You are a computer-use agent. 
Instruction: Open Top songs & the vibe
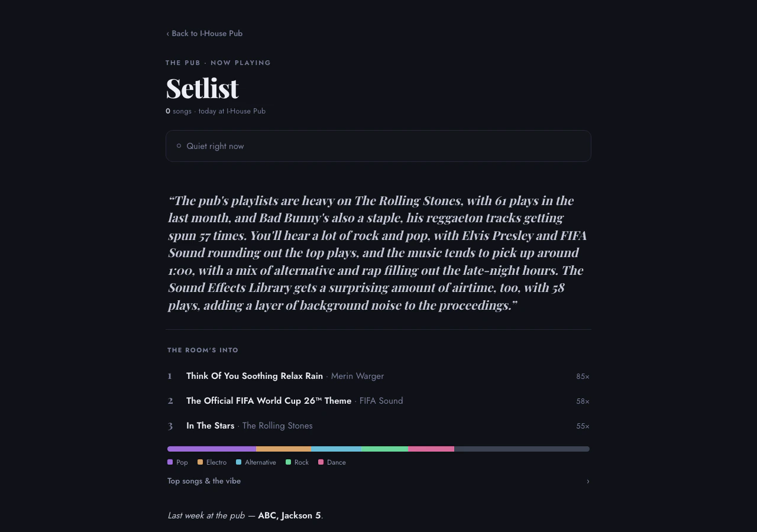pyautogui.click(x=378, y=481)
